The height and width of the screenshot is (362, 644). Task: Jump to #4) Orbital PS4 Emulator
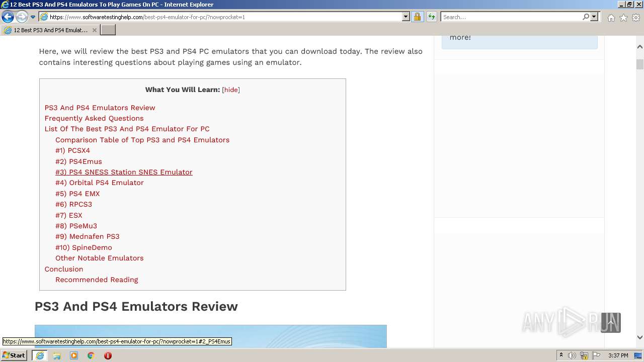[x=99, y=183]
